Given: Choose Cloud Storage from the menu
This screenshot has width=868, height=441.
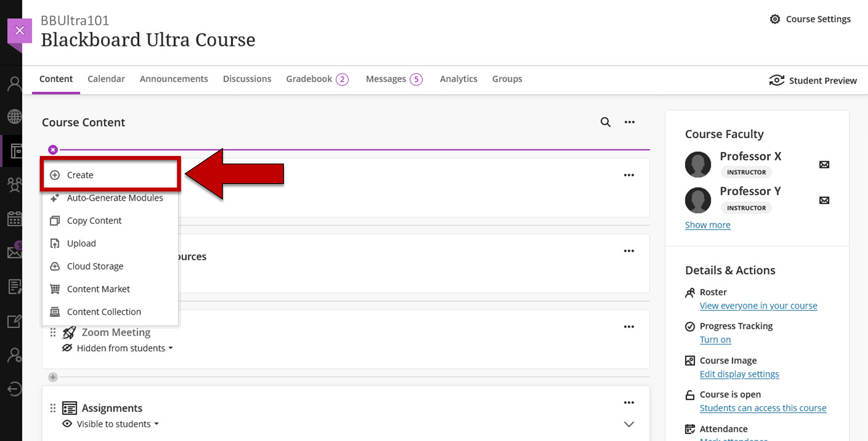Looking at the screenshot, I should click(x=110, y=266).
